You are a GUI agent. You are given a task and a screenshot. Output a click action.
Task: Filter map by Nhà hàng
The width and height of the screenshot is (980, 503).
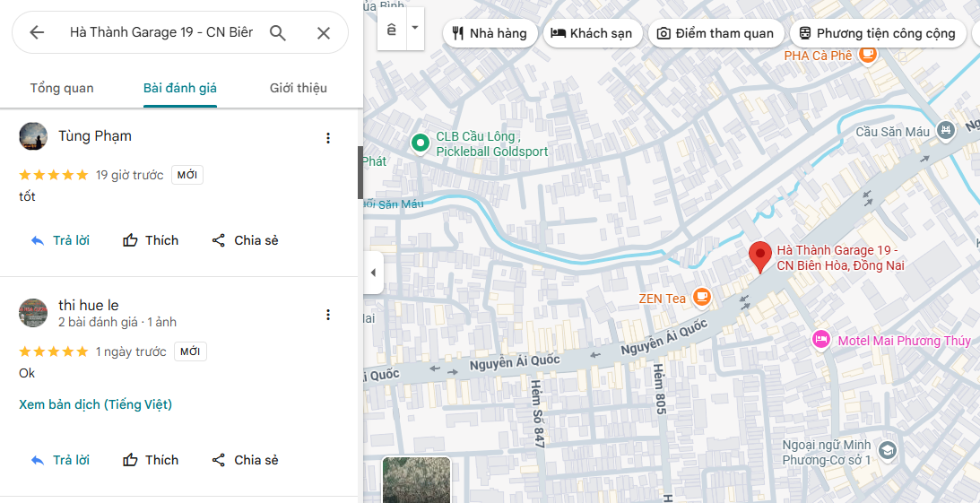[x=490, y=33]
